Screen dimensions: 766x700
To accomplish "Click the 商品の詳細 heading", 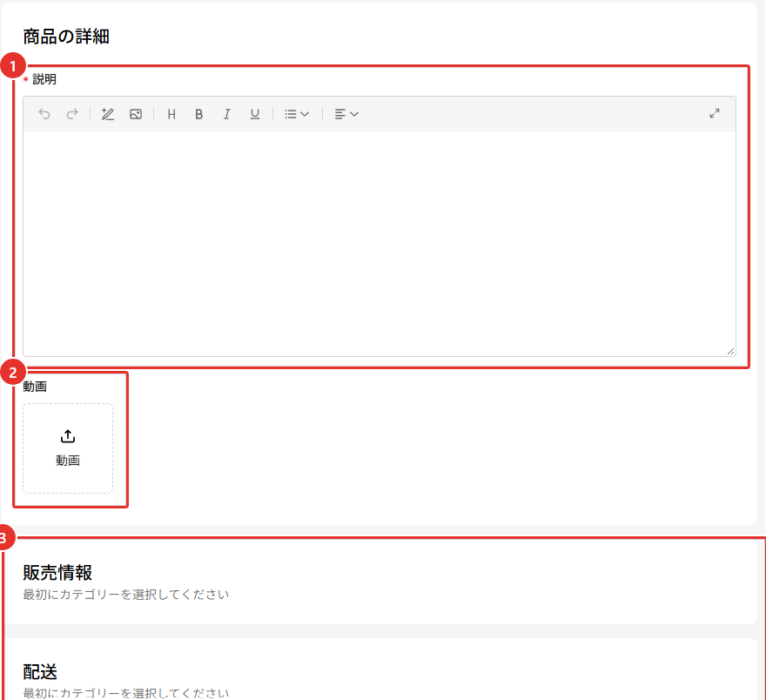I will (66, 37).
